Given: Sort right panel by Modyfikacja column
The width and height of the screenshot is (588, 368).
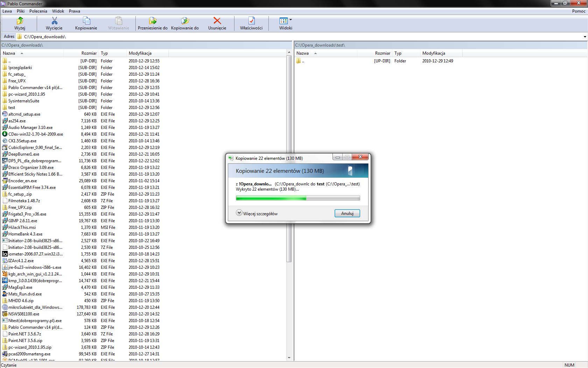Looking at the screenshot, I should [441, 53].
